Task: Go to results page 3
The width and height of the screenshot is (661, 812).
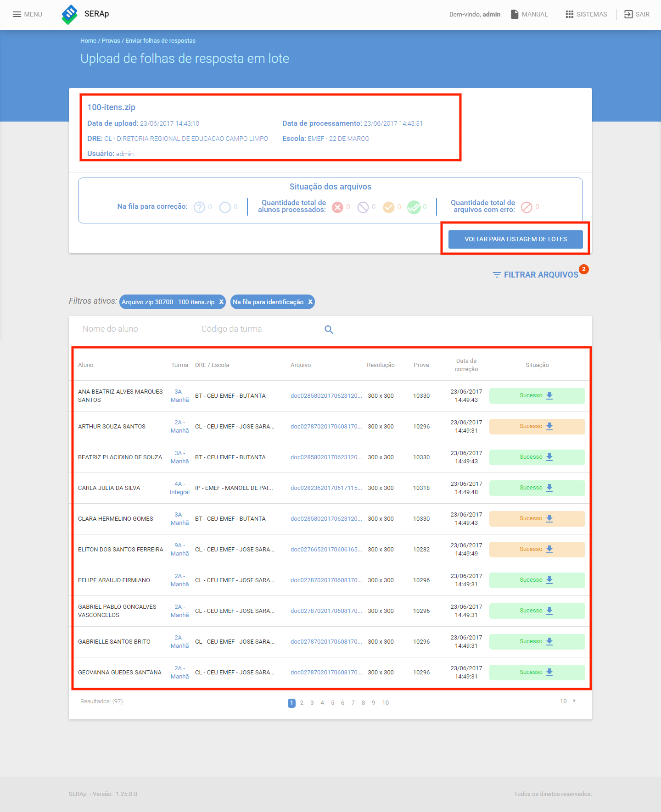Action: click(x=312, y=703)
